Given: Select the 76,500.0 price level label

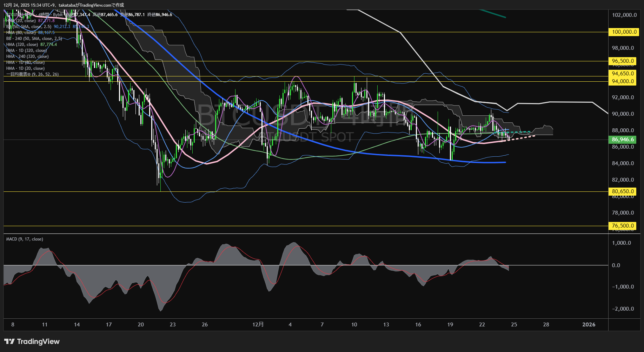Looking at the screenshot, I should point(623,226).
